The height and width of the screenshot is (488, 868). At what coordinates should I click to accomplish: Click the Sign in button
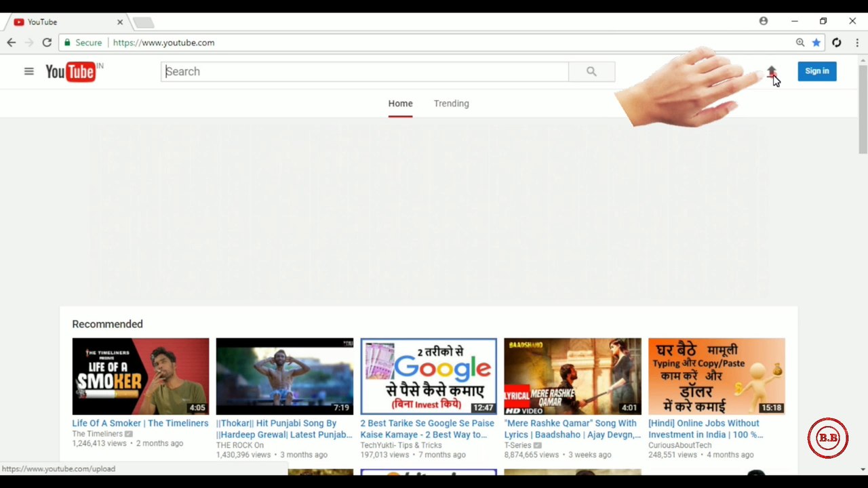tap(817, 71)
